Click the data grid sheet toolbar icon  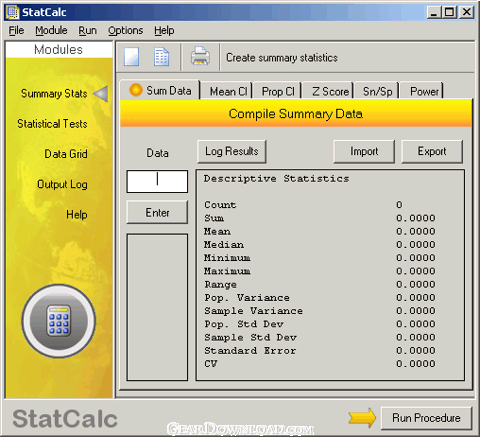coord(162,57)
